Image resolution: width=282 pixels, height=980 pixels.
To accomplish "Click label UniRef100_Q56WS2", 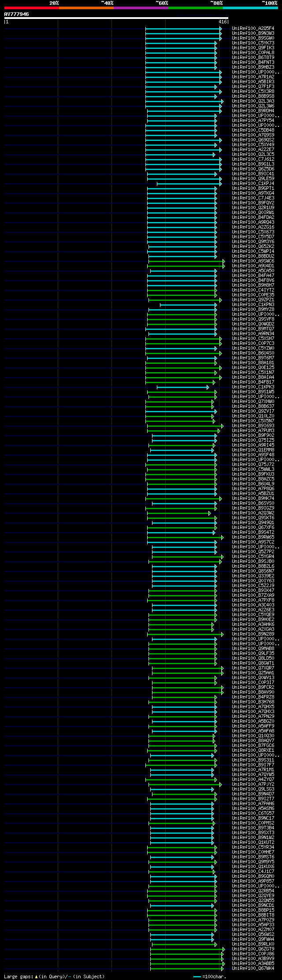I will (253, 935).
